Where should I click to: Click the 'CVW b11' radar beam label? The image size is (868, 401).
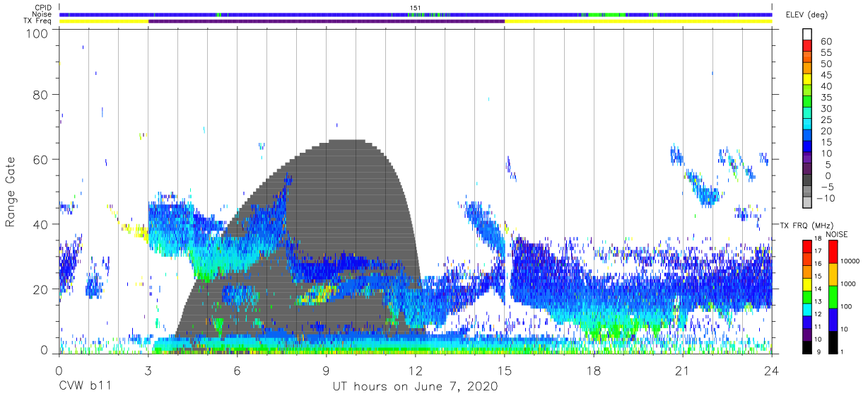tap(86, 387)
